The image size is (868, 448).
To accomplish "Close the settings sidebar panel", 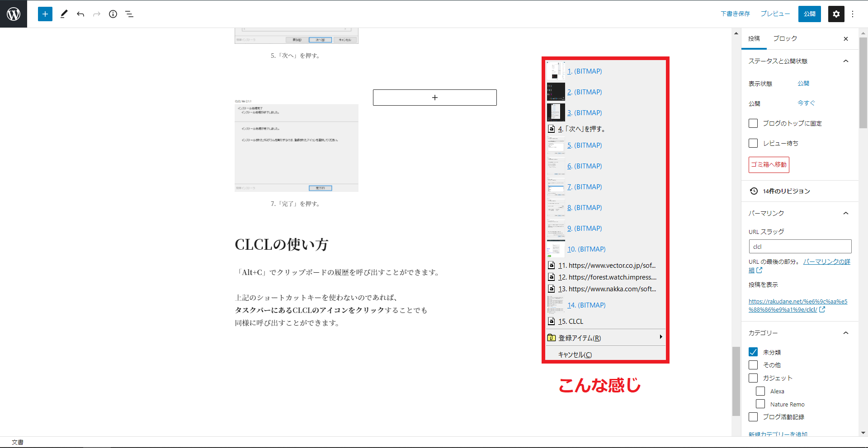I will click(846, 39).
